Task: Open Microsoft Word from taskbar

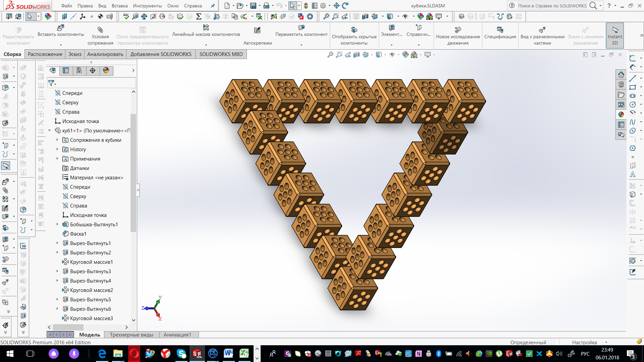Action: (x=228, y=354)
